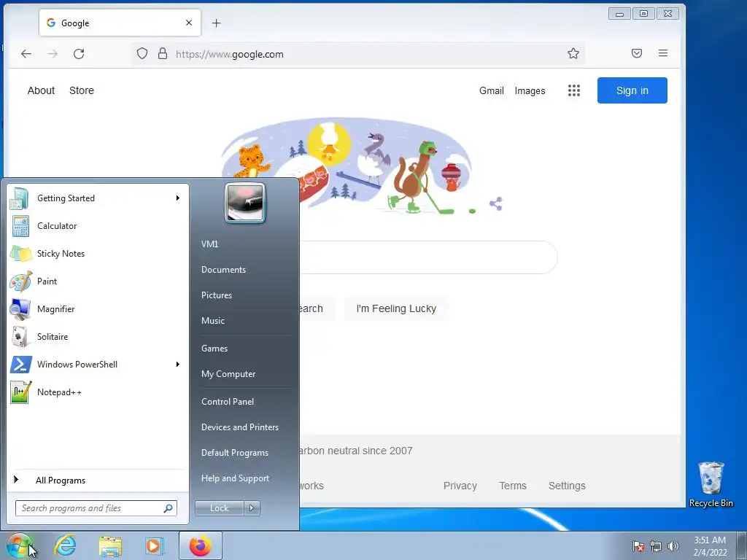747x560 pixels.
Task: Open Windows Explorer from taskbar
Action: click(x=110, y=545)
